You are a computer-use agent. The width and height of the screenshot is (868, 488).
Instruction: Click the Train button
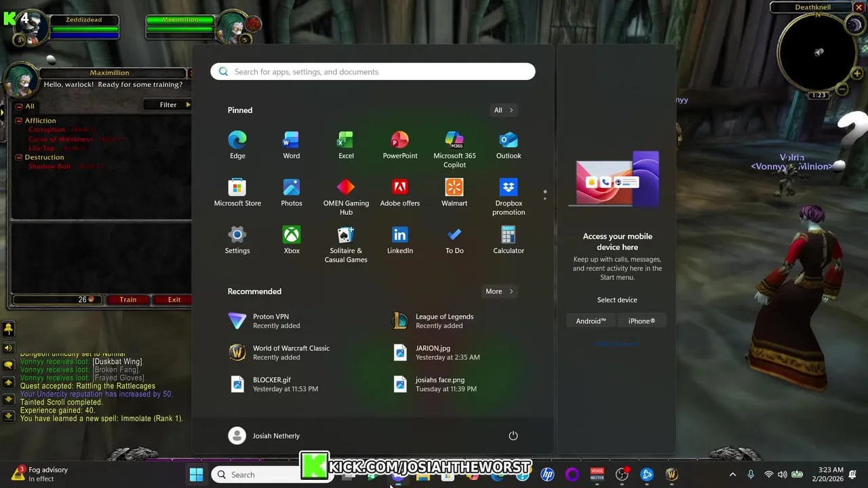click(127, 300)
